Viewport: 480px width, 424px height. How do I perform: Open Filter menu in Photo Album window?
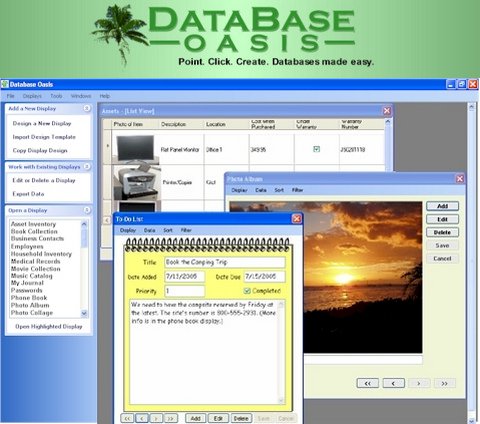[x=297, y=190]
